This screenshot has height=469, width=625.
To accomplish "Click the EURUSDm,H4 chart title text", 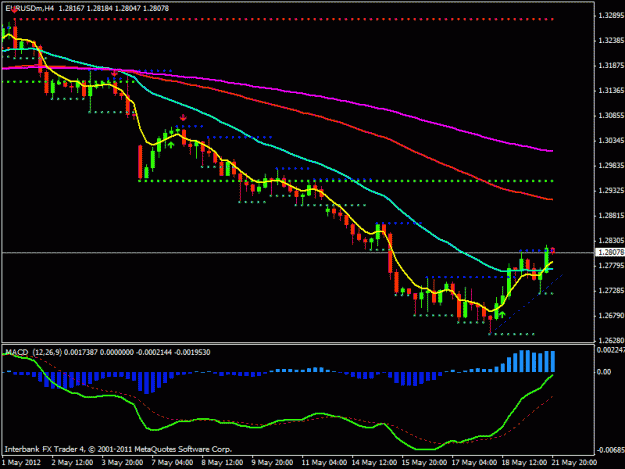I will tap(29, 8).
